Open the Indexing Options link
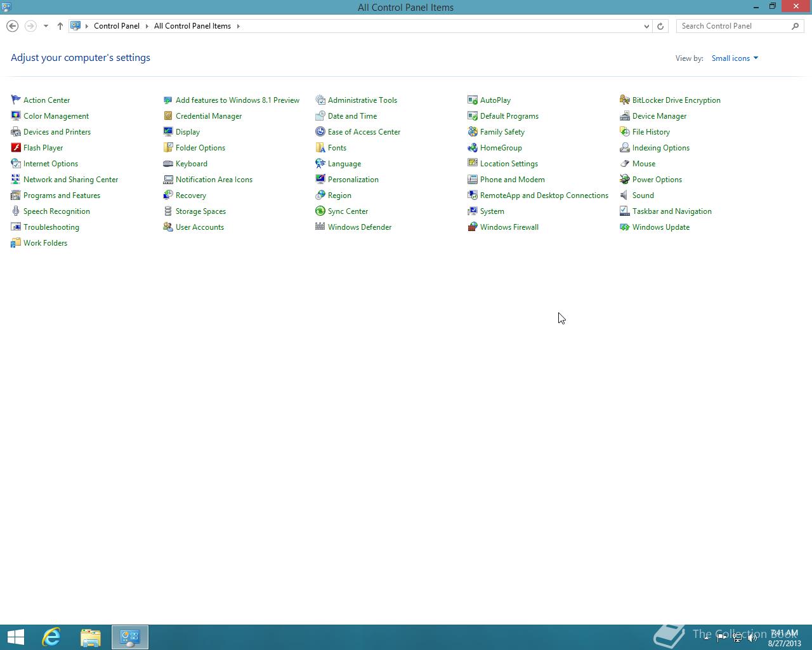Viewport: 812px width, 650px height. [x=661, y=148]
